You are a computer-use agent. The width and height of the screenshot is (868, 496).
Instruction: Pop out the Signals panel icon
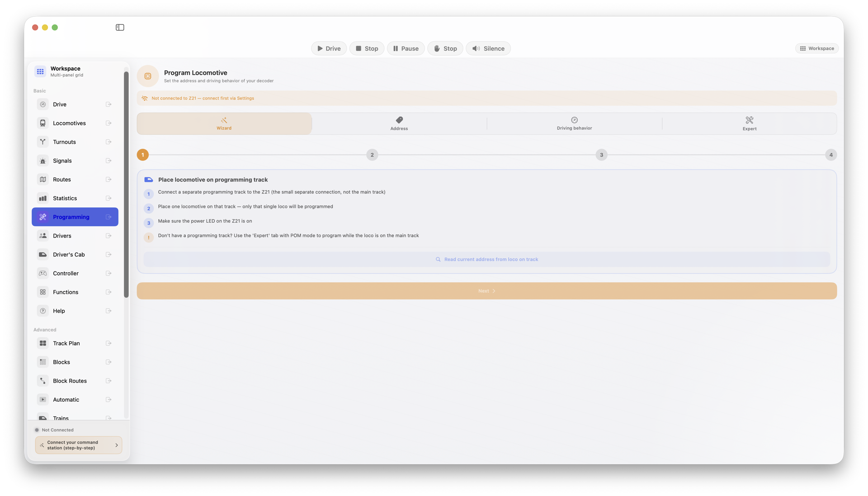click(108, 161)
